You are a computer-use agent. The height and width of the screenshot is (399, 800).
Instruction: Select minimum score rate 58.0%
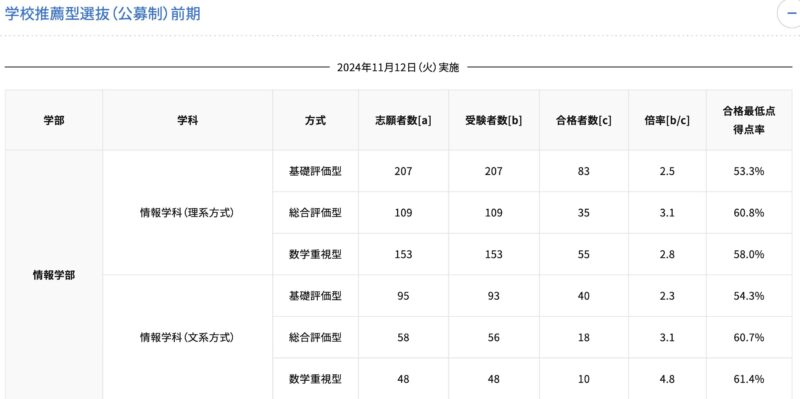tap(748, 254)
